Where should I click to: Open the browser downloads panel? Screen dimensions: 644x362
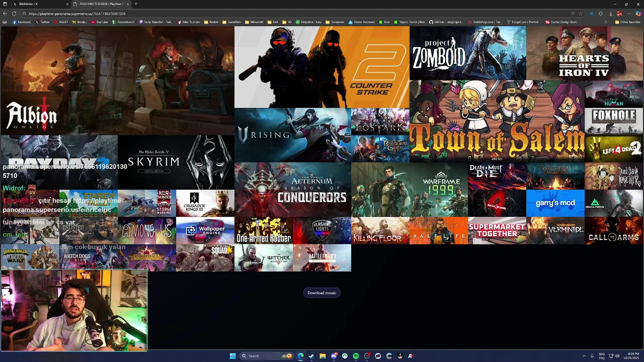(x=611, y=14)
